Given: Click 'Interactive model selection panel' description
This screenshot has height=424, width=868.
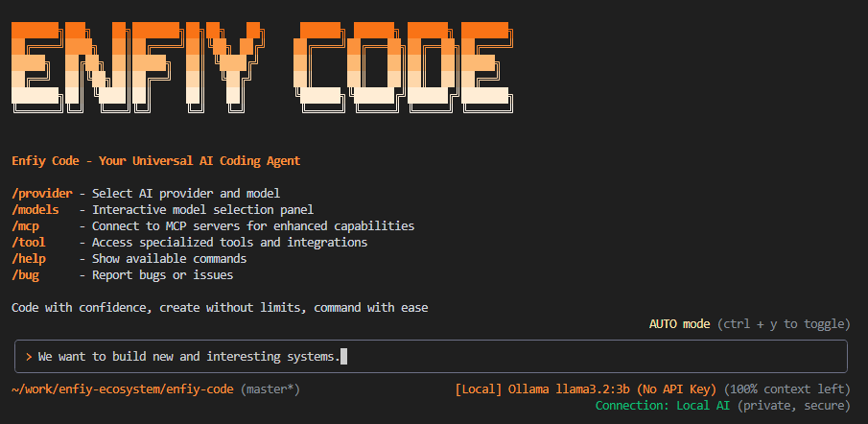Looking at the screenshot, I should point(203,210).
